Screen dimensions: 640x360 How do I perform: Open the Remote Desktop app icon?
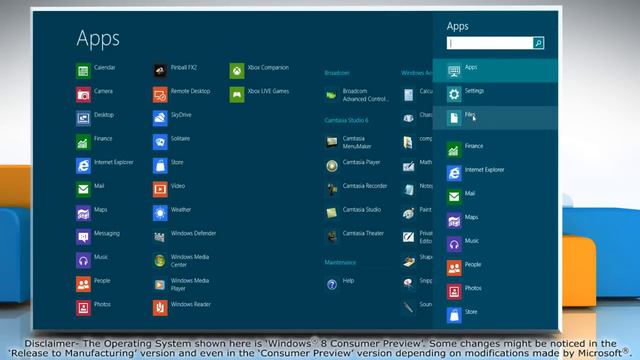tap(160, 95)
